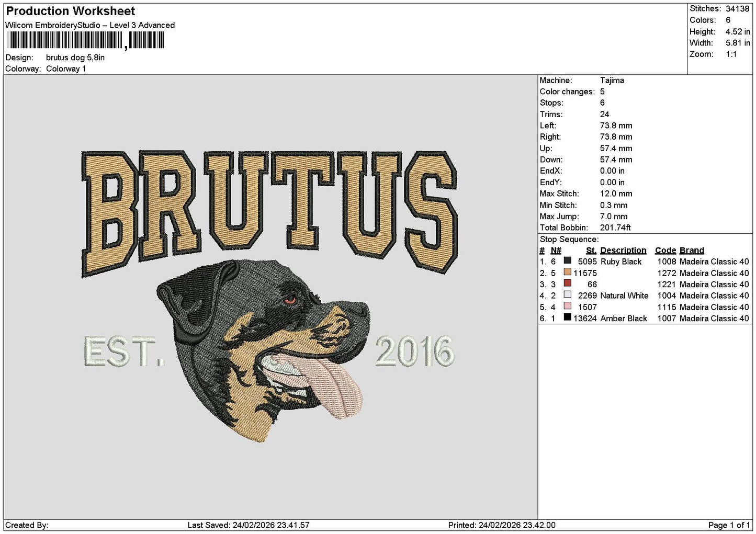Image resolution: width=756 pixels, height=534 pixels.
Task: Click the Left value 73.8 mm
Action: [x=616, y=126]
